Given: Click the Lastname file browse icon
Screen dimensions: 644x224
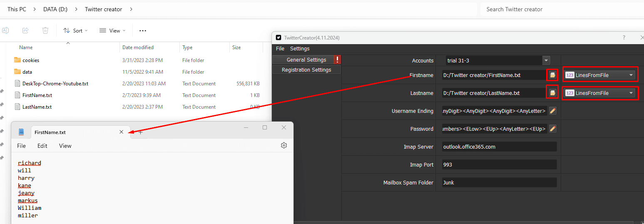Looking at the screenshot, I should pos(552,93).
